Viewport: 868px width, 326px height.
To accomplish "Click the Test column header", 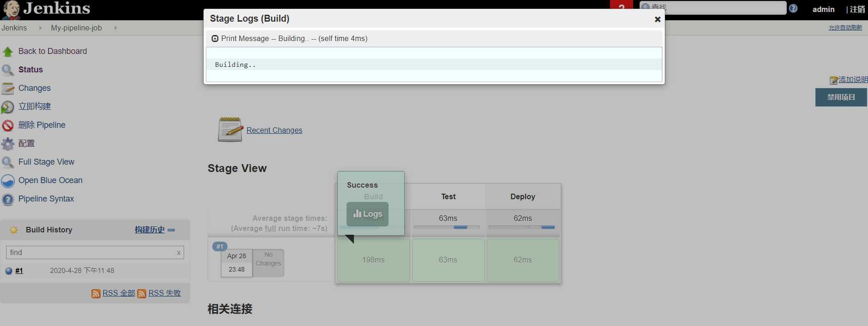I will tap(448, 196).
